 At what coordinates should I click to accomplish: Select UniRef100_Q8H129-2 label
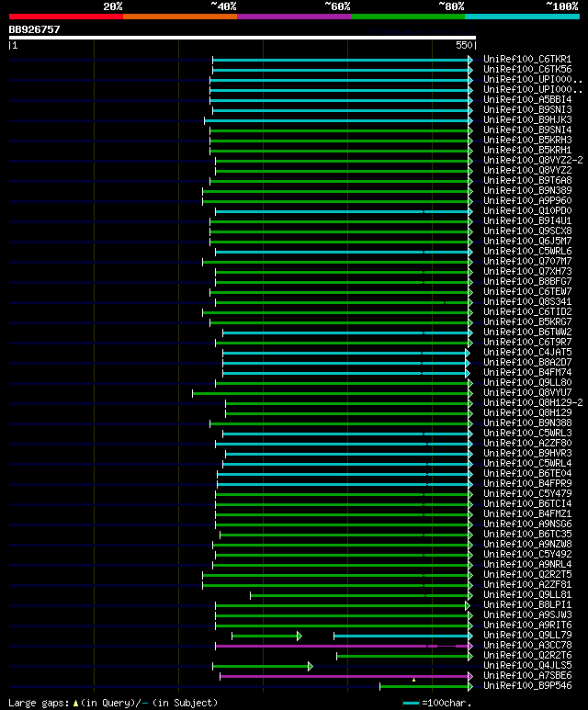pos(533,403)
